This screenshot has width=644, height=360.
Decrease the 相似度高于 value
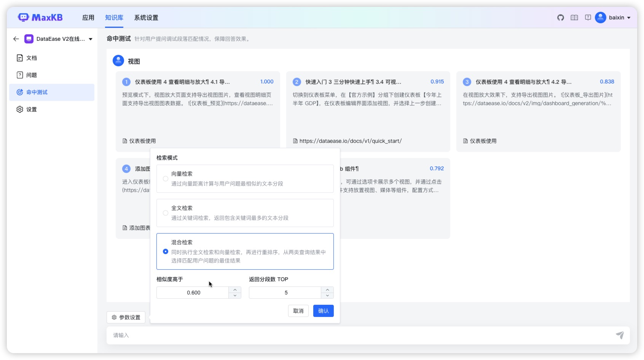tap(235, 296)
